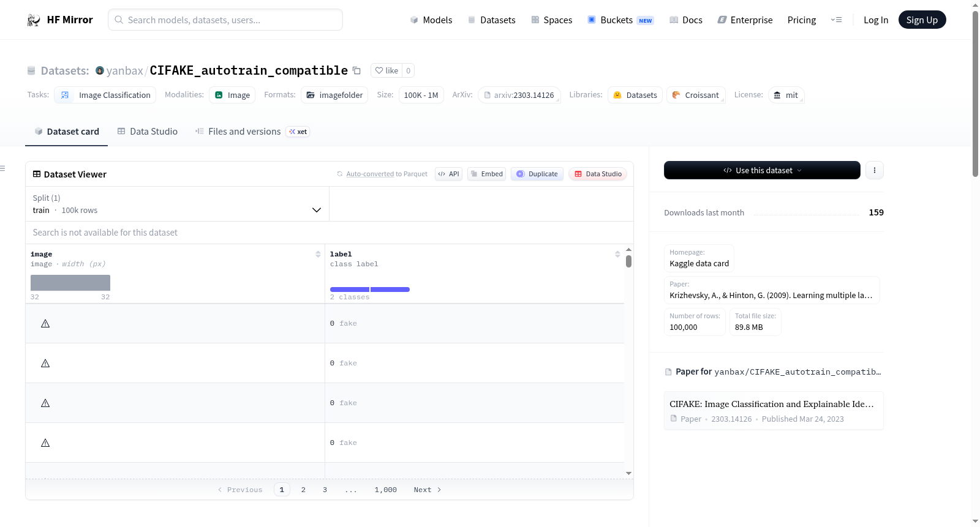Expand the Split train dropdown
Image resolution: width=980 pixels, height=527 pixels.
177,204
